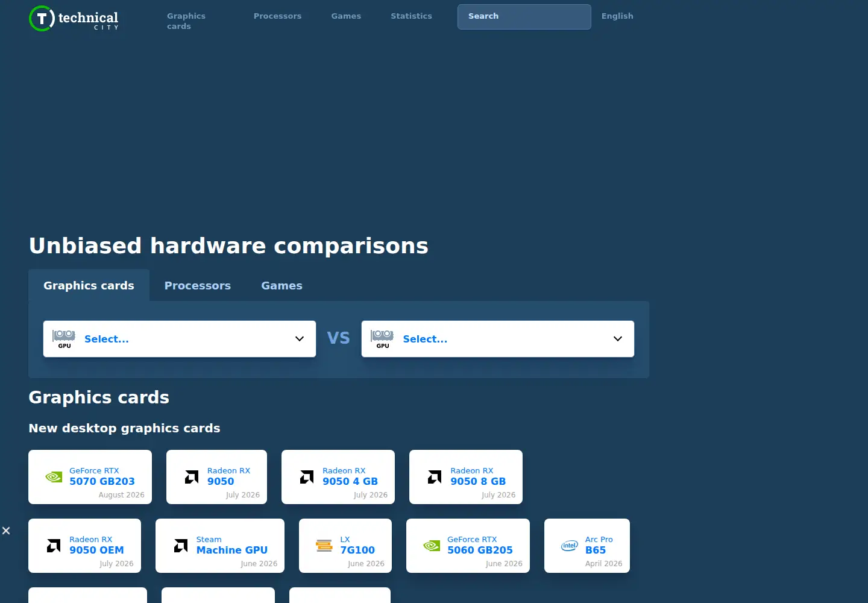The height and width of the screenshot is (603, 868).
Task: Open the LX 7G100 link
Action: 357,545
